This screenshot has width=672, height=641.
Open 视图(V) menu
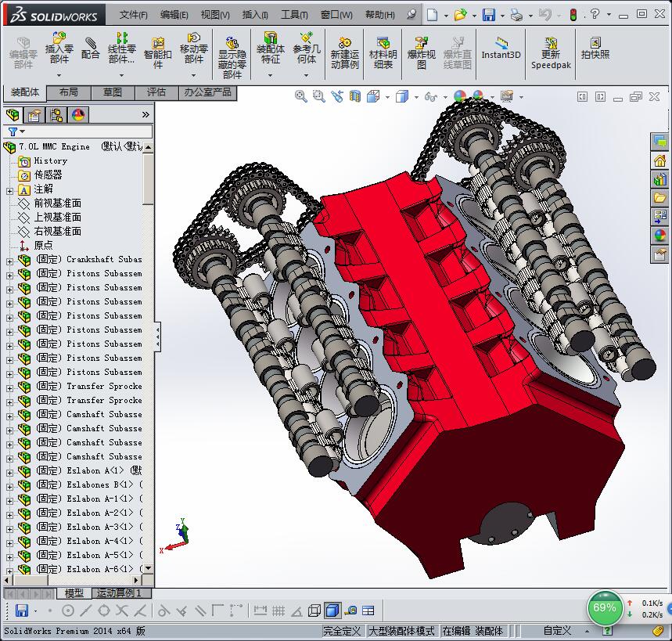pos(215,15)
